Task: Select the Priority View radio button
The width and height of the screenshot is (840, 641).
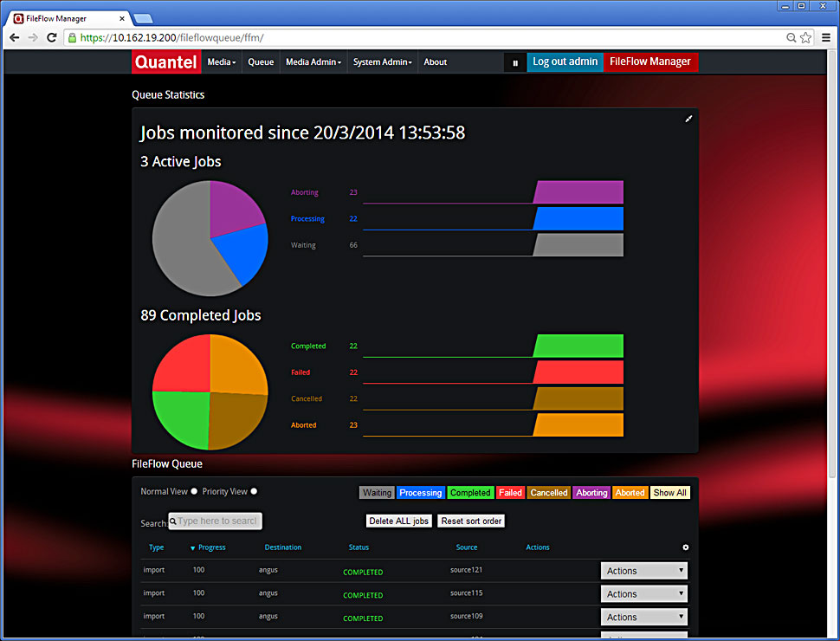Action: click(x=254, y=491)
